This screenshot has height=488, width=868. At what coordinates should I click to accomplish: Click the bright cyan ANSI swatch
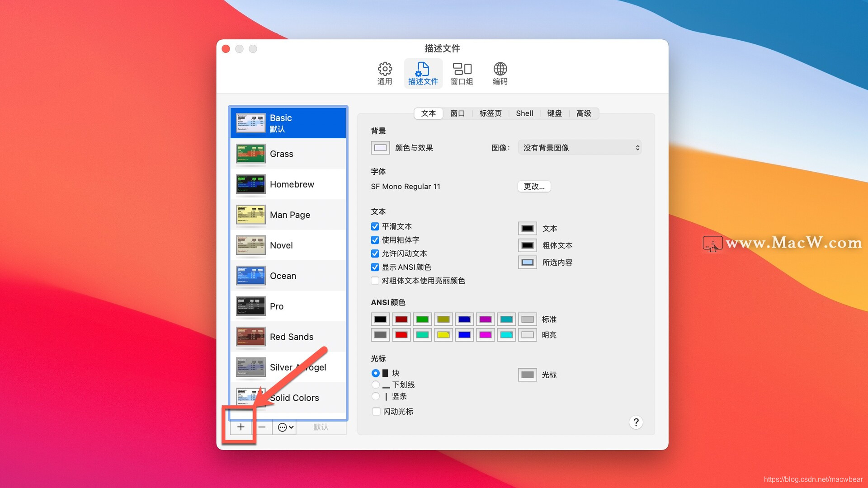click(506, 335)
